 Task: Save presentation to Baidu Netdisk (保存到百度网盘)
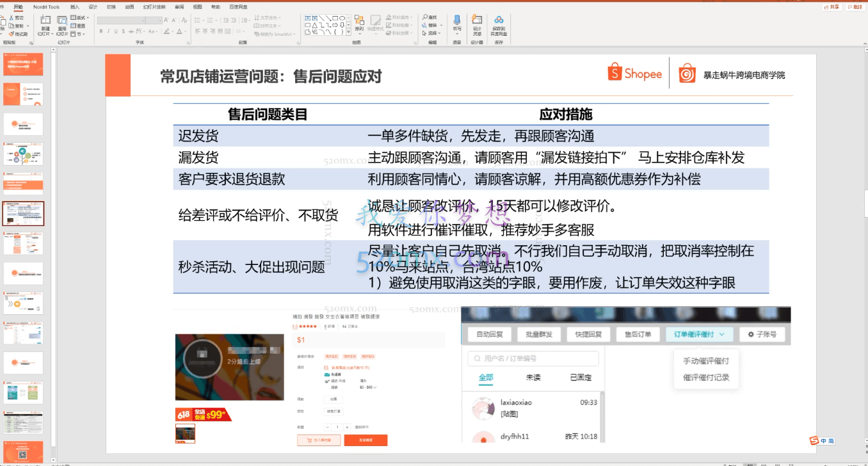(x=499, y=24)
